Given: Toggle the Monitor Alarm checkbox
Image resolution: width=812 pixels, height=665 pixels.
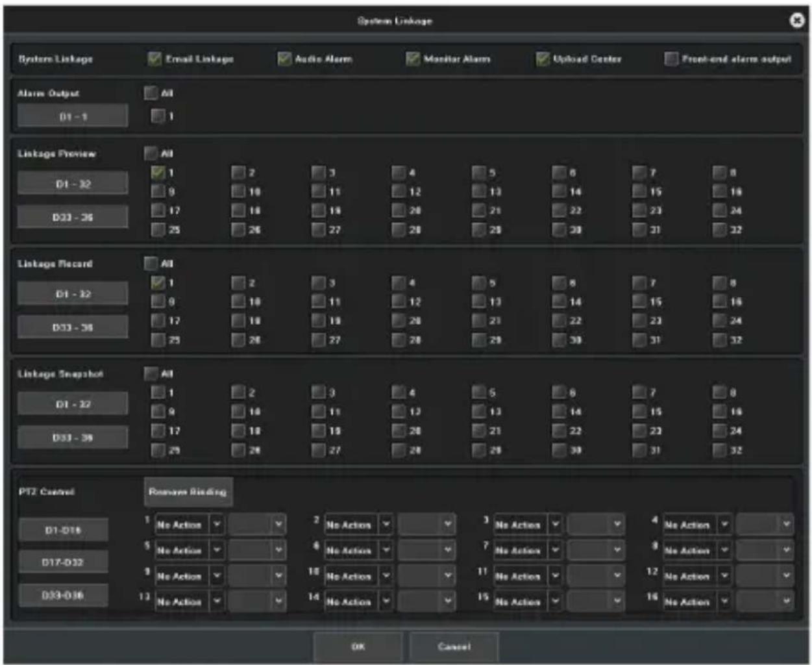Looking at the screenshot, I should pyautogui.click(x=413, y=59).
